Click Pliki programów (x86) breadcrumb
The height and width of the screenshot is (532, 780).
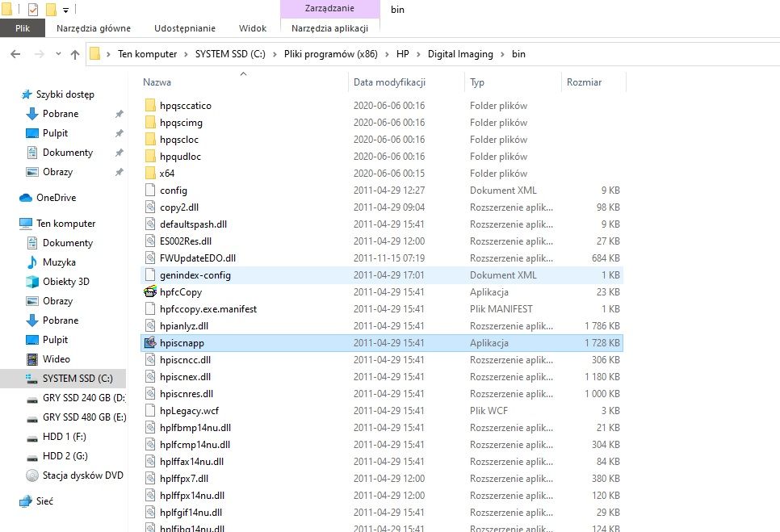click(331, 54)
